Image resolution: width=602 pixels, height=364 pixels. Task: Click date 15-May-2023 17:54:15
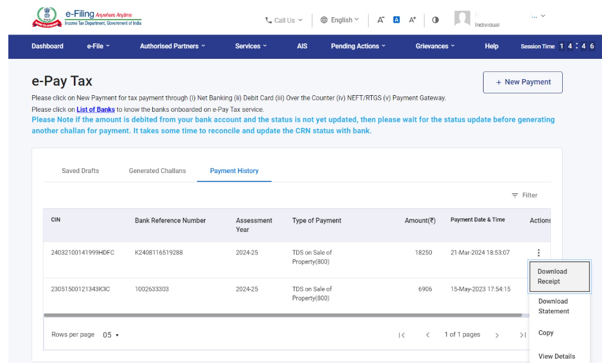[480, 289]
